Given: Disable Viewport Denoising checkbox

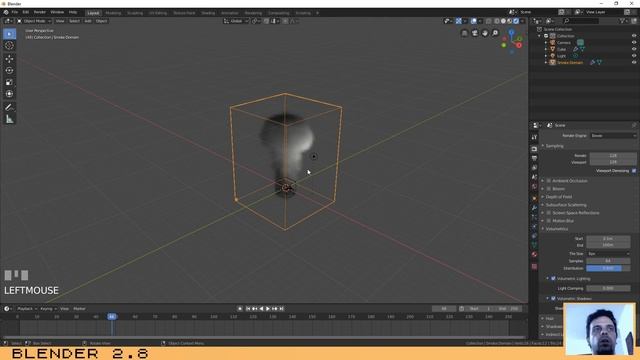Looking at the screenshot, I should coord(634,171).
